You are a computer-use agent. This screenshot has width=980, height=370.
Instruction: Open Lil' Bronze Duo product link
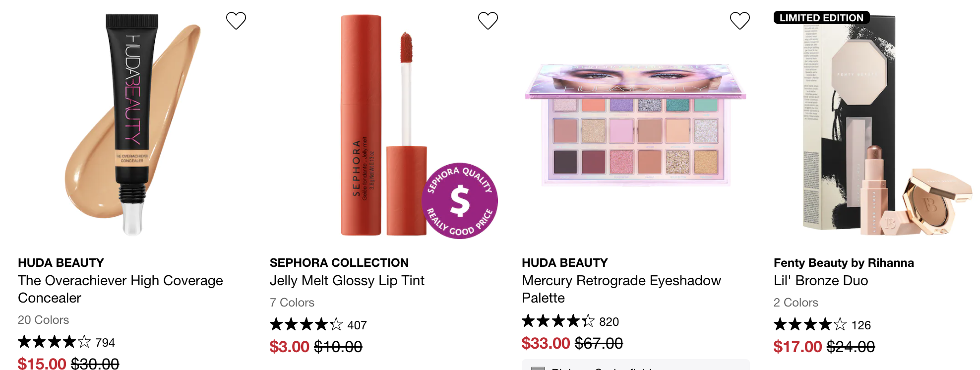pos(821,281)
